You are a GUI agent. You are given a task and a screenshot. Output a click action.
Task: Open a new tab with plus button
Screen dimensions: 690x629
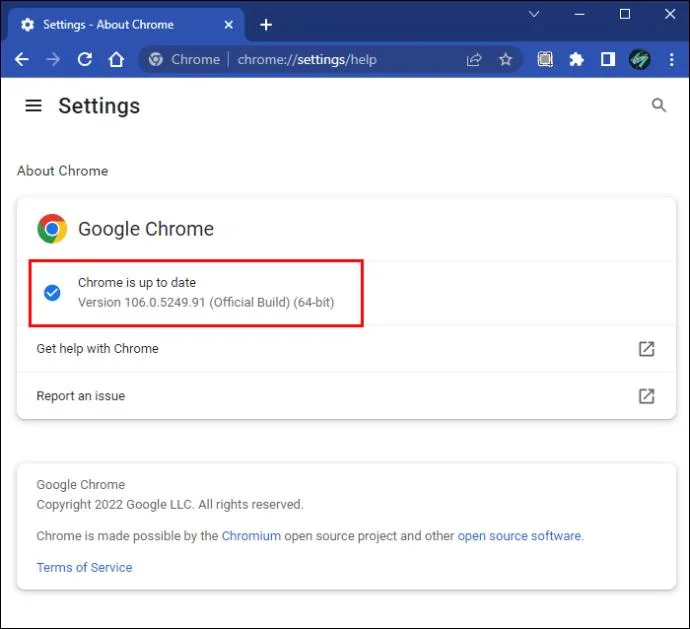click(x=266, y=24)
